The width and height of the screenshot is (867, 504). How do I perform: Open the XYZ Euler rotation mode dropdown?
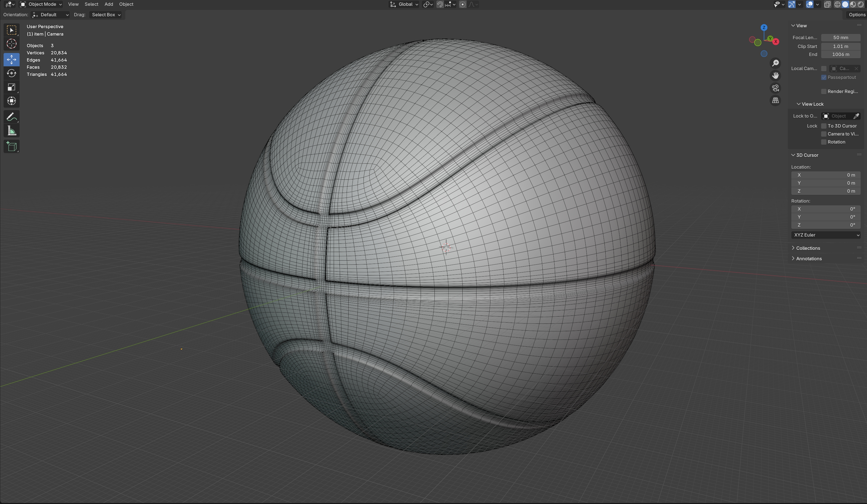point(825,235)
